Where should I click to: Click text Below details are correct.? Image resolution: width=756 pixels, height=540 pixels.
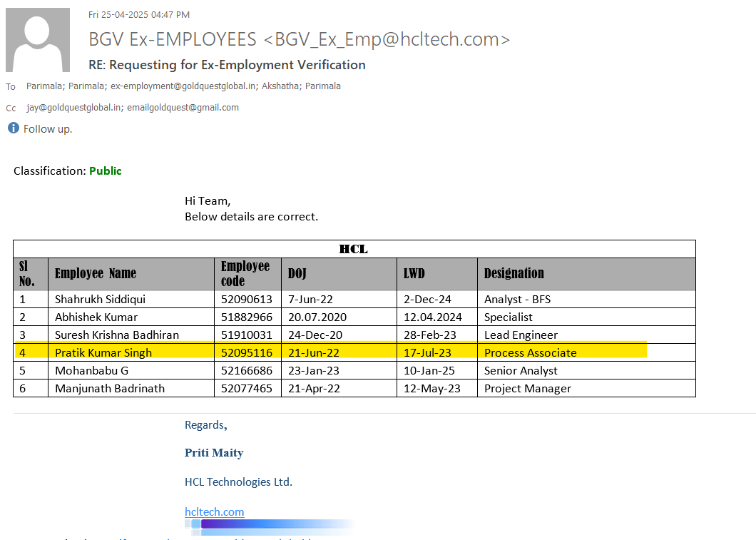tap(251, 216)
